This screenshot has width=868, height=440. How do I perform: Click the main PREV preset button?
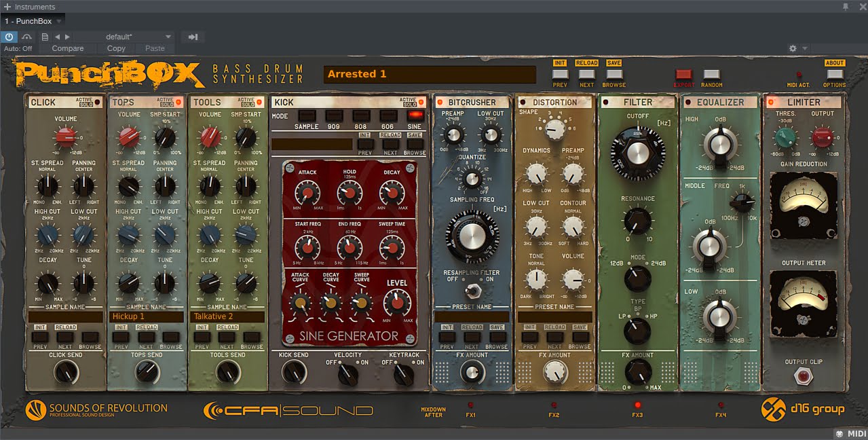point(560,74)
